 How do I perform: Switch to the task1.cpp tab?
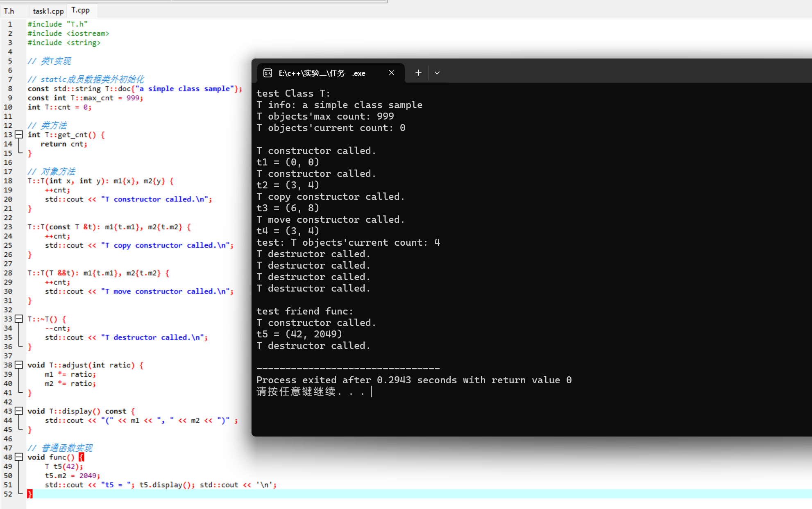(x=48, y=11)
